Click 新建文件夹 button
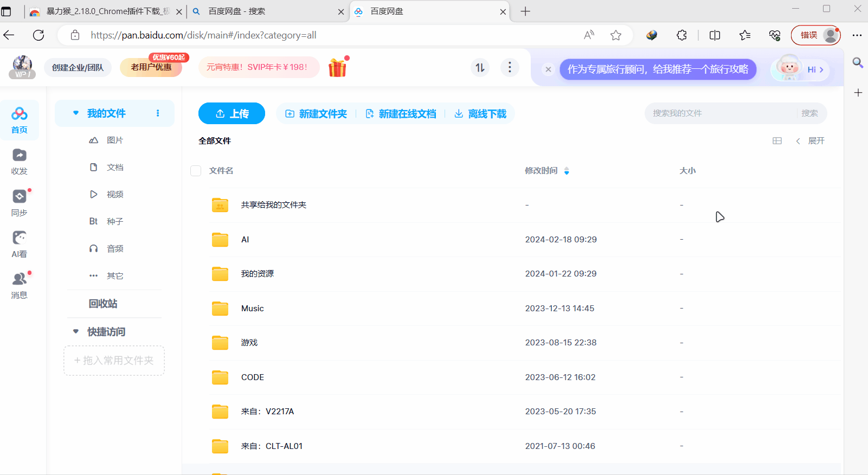 pyautogui.click(x=316, y=114)
